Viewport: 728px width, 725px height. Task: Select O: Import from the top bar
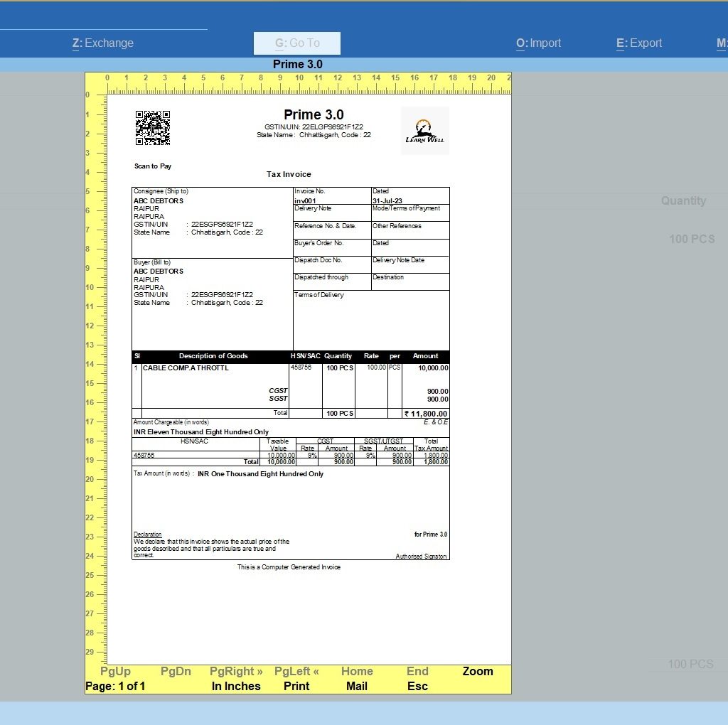point(538,43)
